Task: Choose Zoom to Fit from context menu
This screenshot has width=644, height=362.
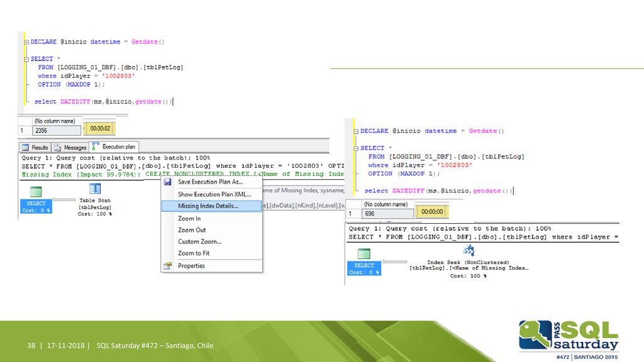Action: pos(211,253)
